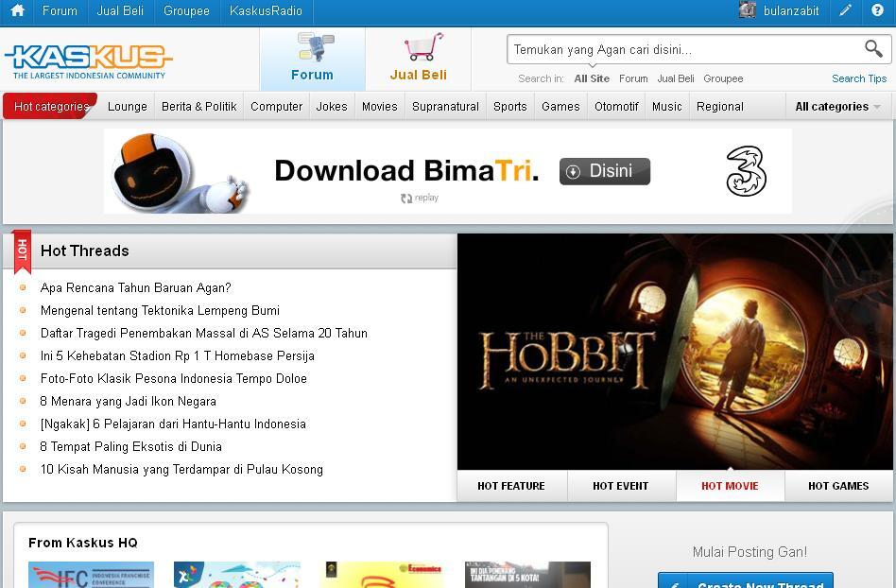Viewport: 896px width, 588px height.
Task: Switch to the HOT MOVIE tab
Action: (x=730, y=486)
